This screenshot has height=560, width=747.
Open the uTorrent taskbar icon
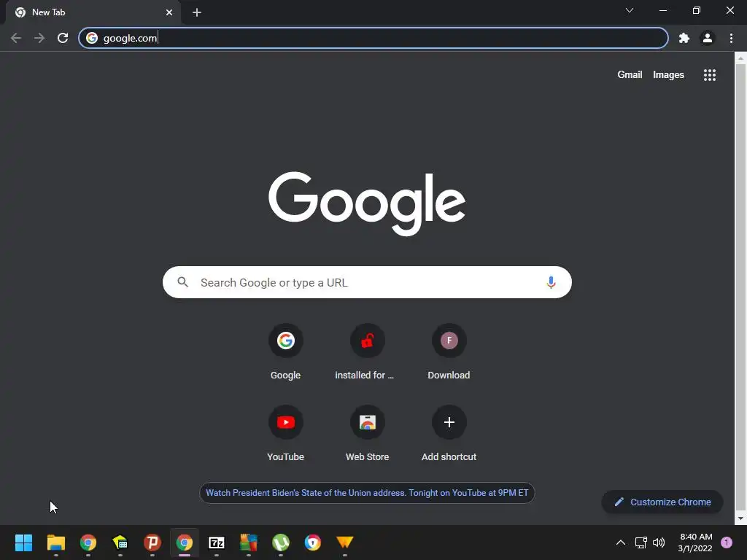281,542
